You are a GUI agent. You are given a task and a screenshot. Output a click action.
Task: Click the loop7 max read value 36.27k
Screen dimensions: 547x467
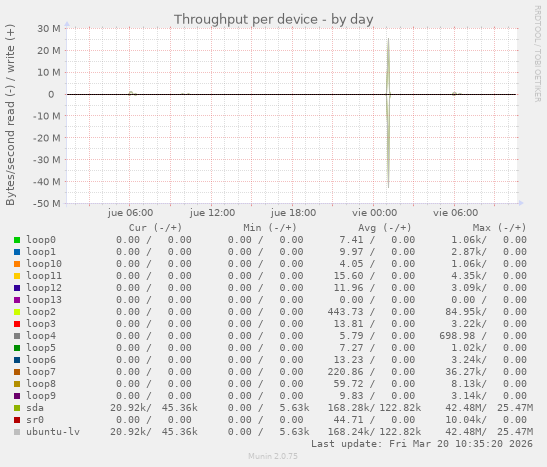pos(463,372)
